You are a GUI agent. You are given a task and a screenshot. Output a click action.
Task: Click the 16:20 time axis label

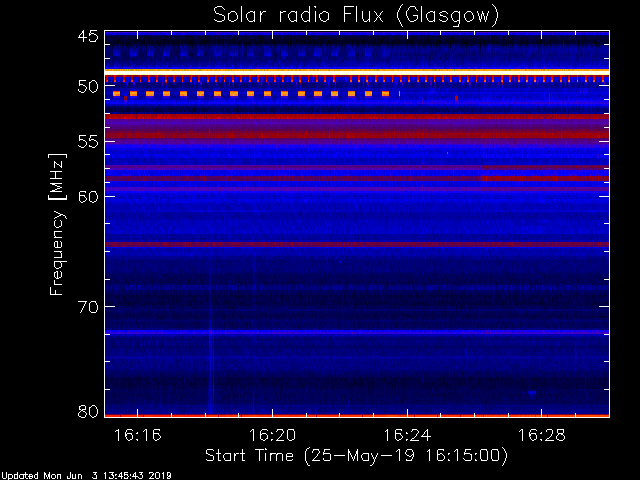tap(272, 436)
